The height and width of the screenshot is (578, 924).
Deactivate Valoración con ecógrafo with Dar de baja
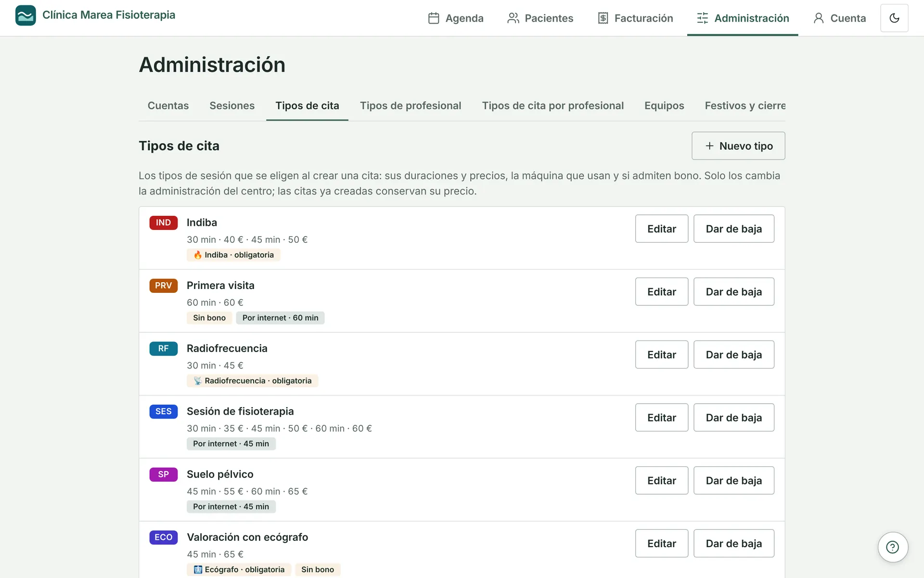734,544
